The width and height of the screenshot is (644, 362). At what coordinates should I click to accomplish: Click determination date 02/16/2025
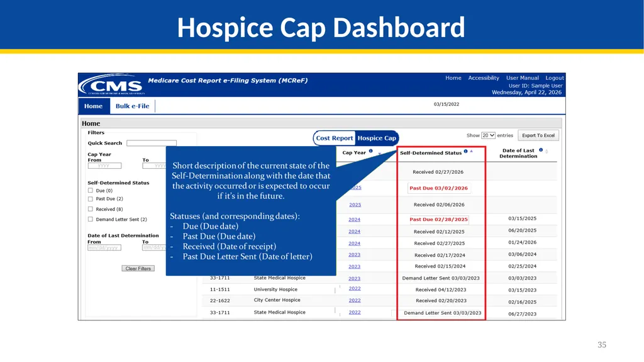523,302
